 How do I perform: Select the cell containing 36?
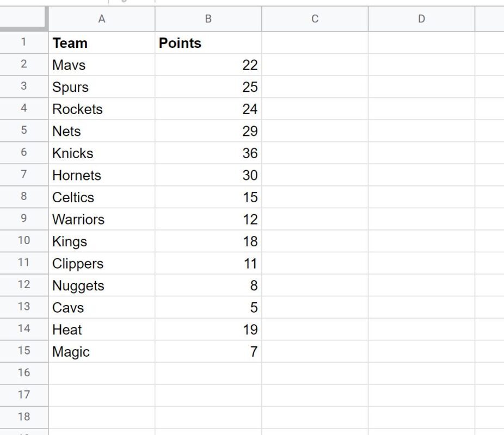[x=208, y=153]
